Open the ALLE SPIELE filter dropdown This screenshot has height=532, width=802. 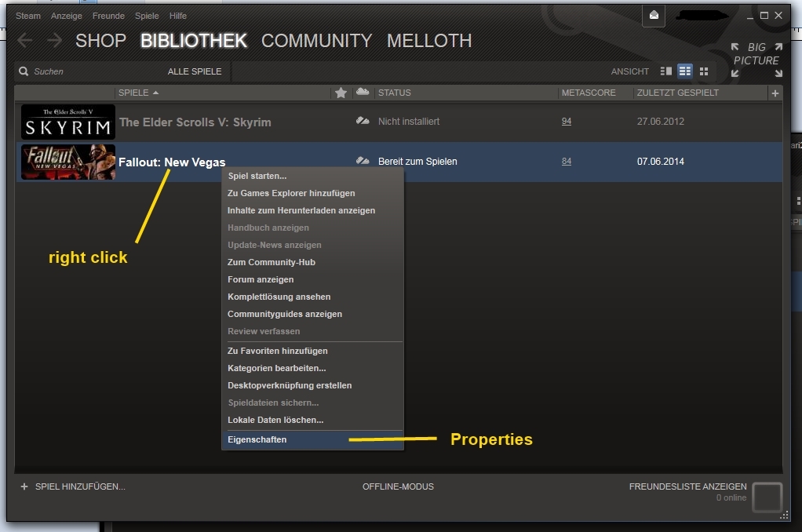pos(195,71)
